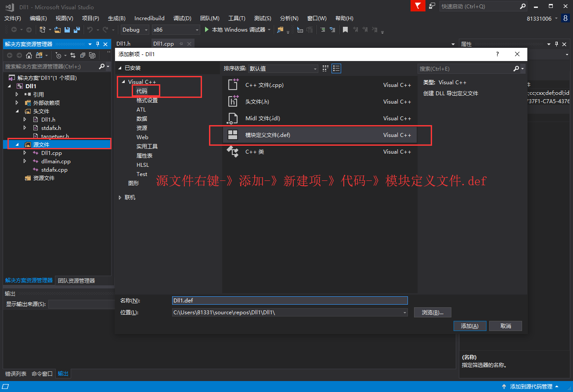Switch to small icons list view
573x392 pixels.
click(x=336, y=68)
